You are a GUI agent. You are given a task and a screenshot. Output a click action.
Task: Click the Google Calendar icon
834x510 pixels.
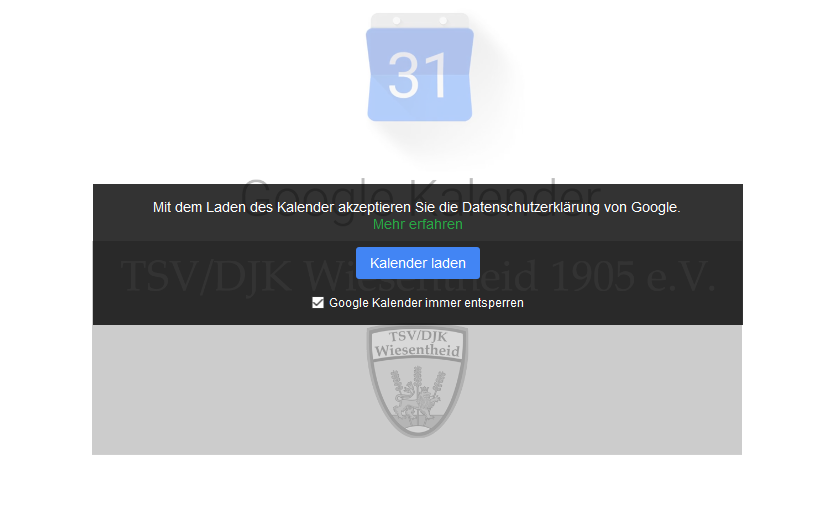click(x=419, y=68)
